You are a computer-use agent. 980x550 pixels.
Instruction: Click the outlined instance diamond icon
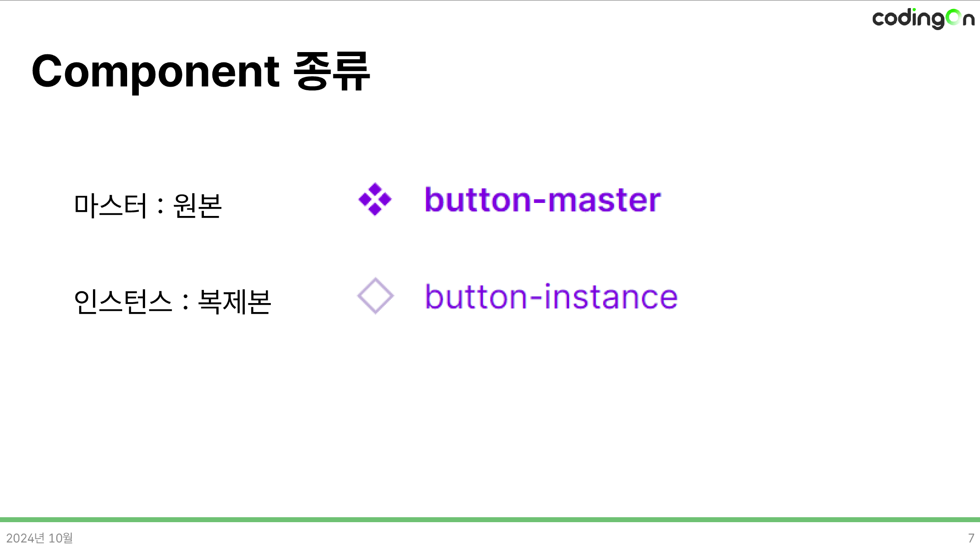pyautogui.click(x=375, y=296)
